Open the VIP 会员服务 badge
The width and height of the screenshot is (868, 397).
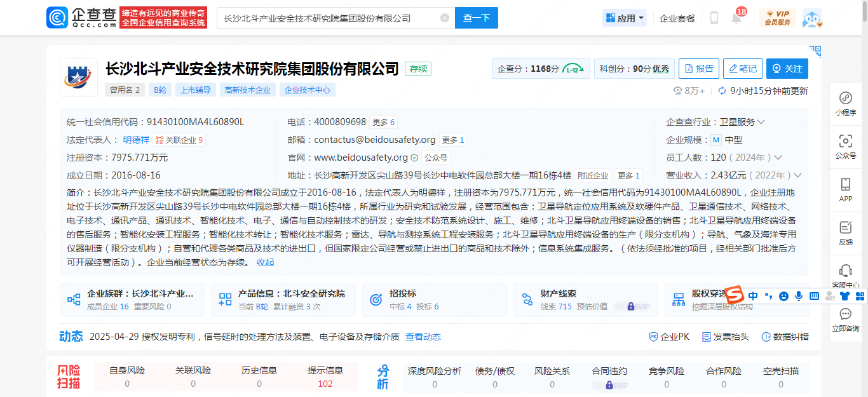[778, 18]
